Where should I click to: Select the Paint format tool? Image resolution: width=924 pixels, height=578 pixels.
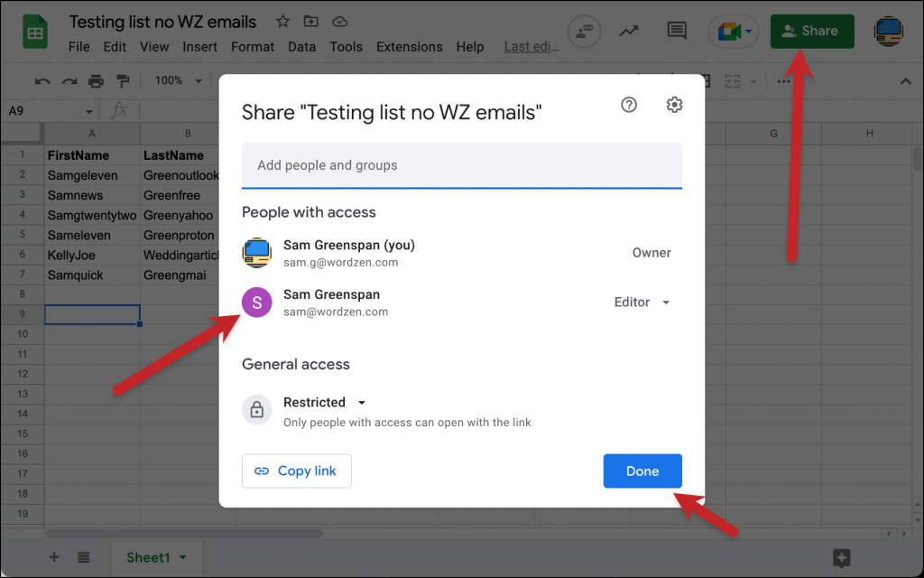point(125,80)
